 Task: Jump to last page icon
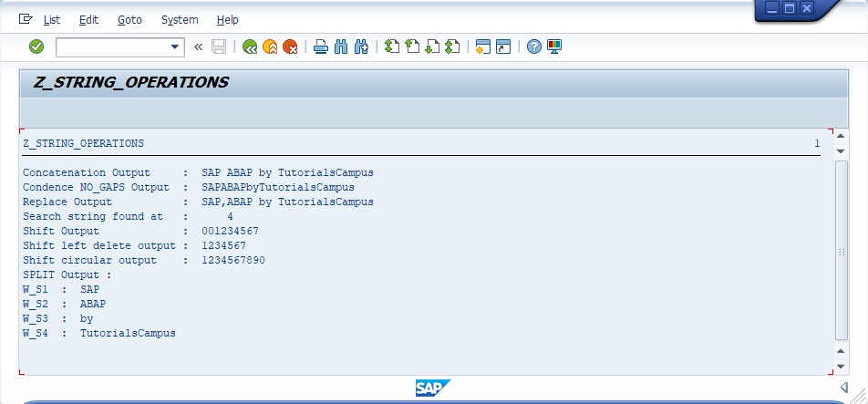452,47
